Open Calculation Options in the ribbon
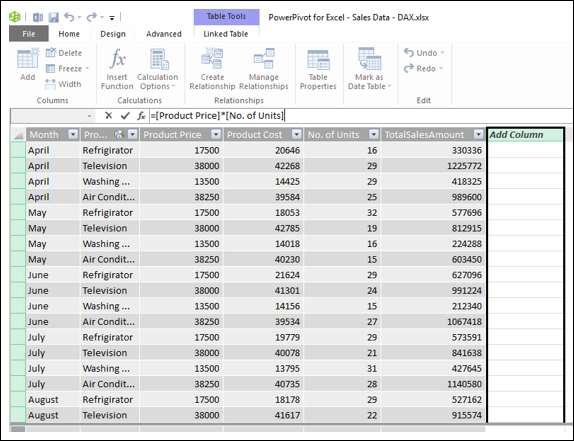The height and width of the screenshot is (441, 574). point(158,70)
